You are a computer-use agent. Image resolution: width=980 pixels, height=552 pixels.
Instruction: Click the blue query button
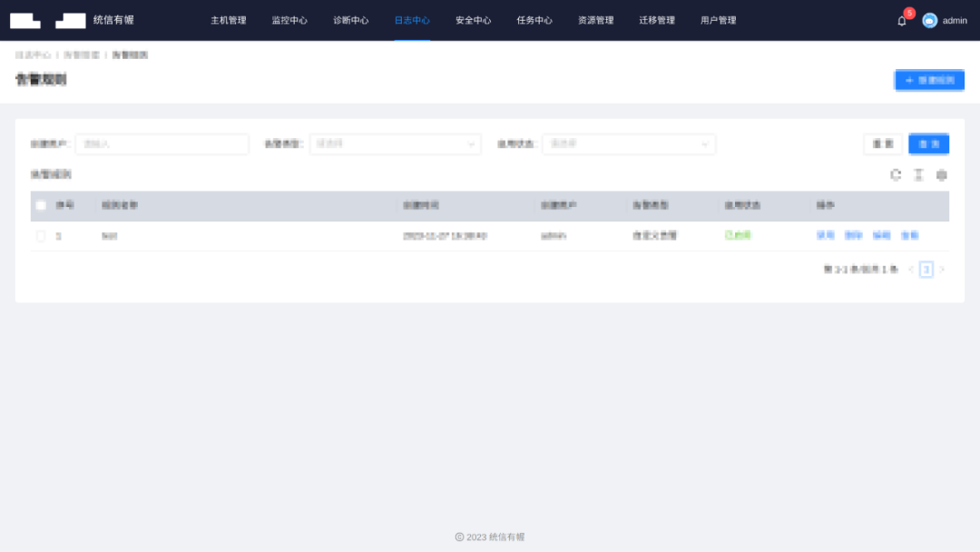929,143
